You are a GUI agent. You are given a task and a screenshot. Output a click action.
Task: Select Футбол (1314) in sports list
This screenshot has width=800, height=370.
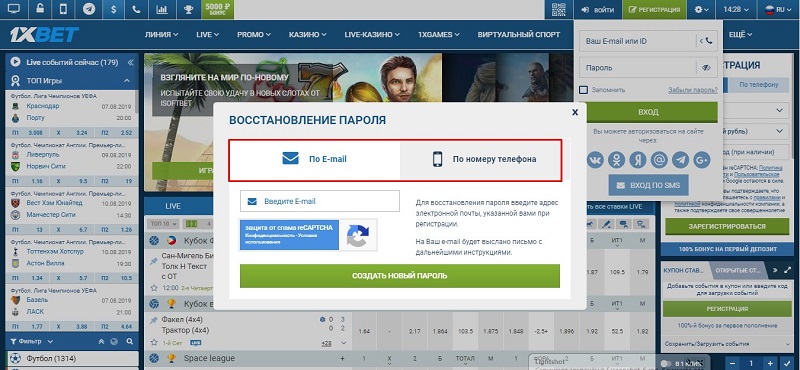click(72, 358)
